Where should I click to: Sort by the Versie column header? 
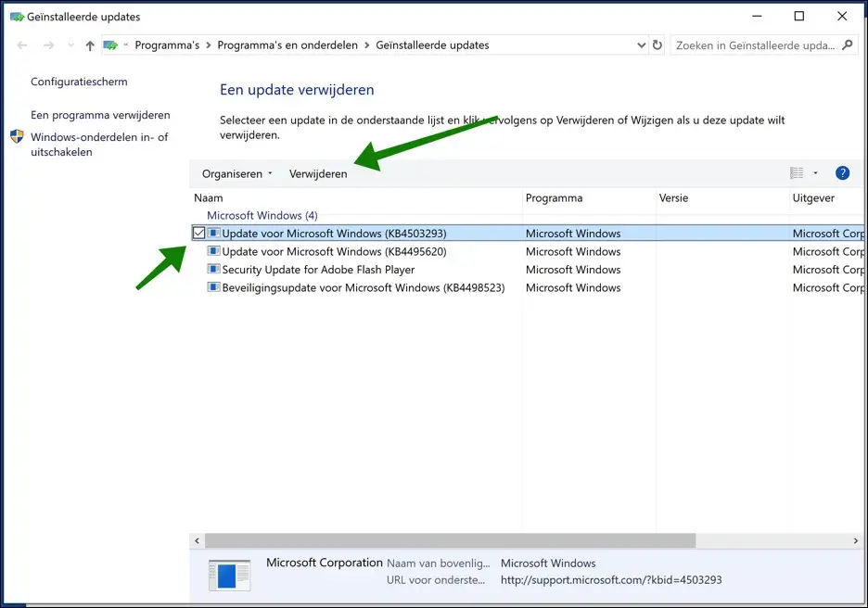(x=723, y=198)
